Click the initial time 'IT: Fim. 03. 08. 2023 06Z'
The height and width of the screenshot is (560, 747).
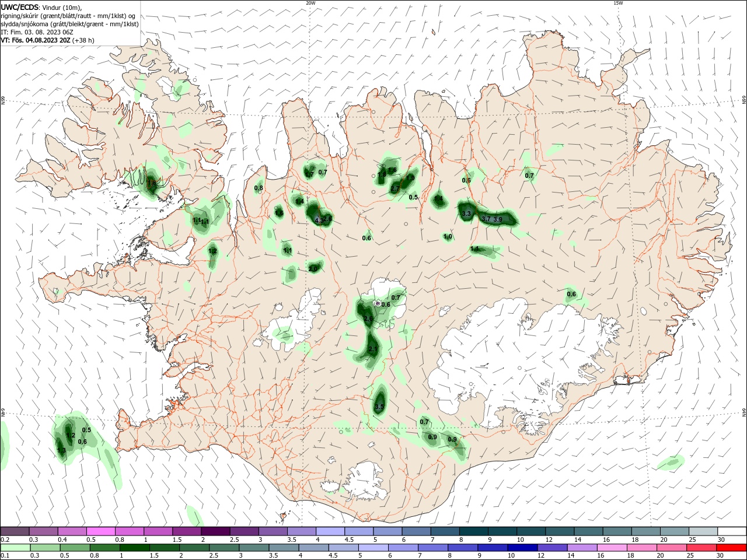(x=37, y=32)
